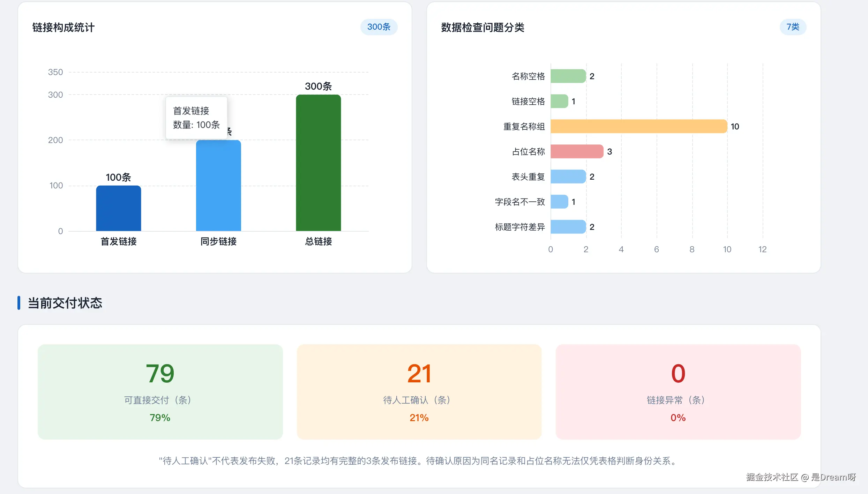Click the large number 79
The width and height of the screenshot is (868, 494).
click(160, 373)
